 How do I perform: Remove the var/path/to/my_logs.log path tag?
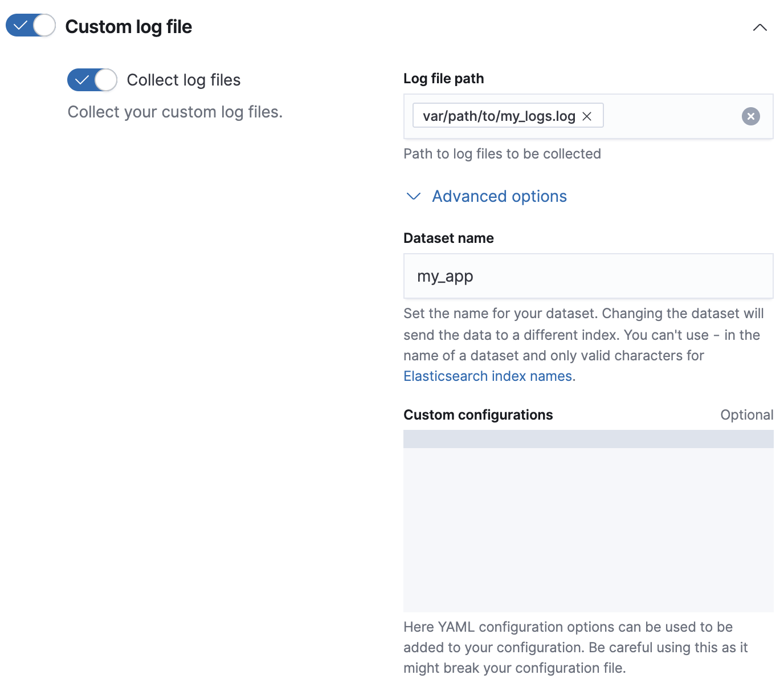pos(588,116)
